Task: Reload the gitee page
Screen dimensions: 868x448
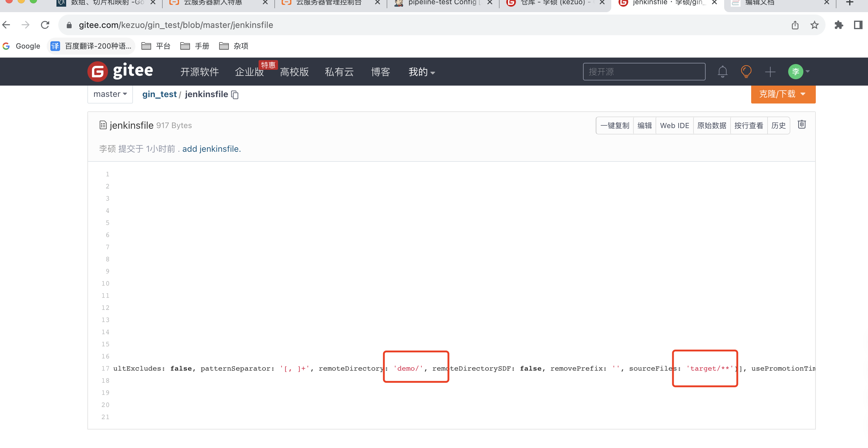Action: (x=45, y=25)
